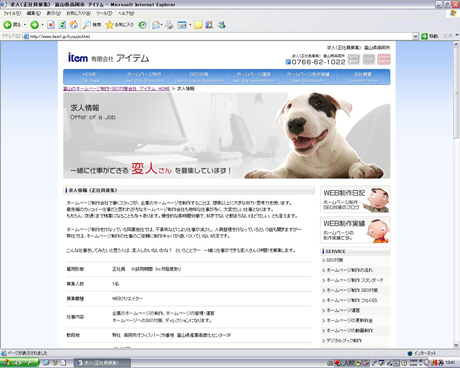This screenshot has width=460, height=368.
Task: Open the ツール (Tools) menu
Action: (x=104, y=13)
